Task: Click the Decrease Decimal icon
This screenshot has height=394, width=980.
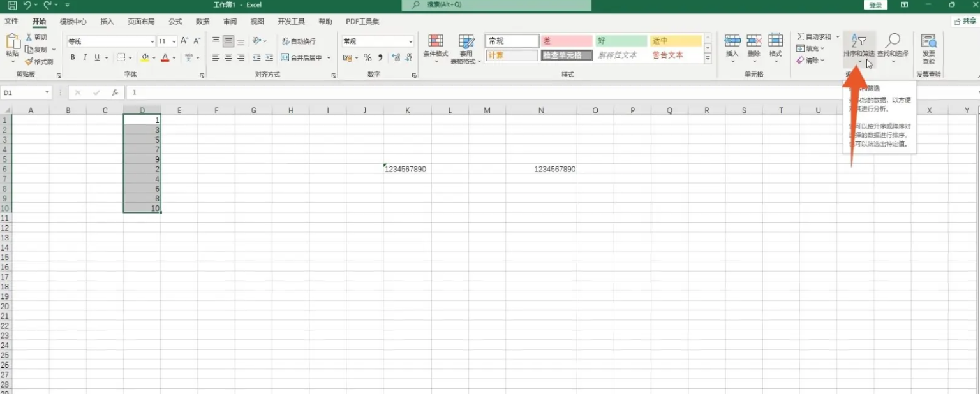Action: tap(408, 57)
